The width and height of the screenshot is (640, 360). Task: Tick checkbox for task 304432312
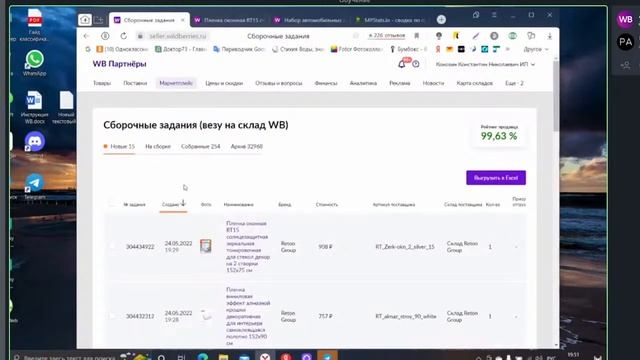112,316
